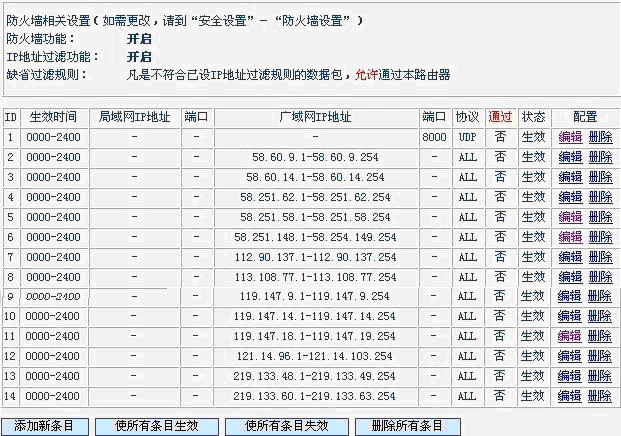Delete rule for 58.251.58.1-58.251.58.254
The width and height of the screenshot is (621, 436).
(x=600, y=217)
